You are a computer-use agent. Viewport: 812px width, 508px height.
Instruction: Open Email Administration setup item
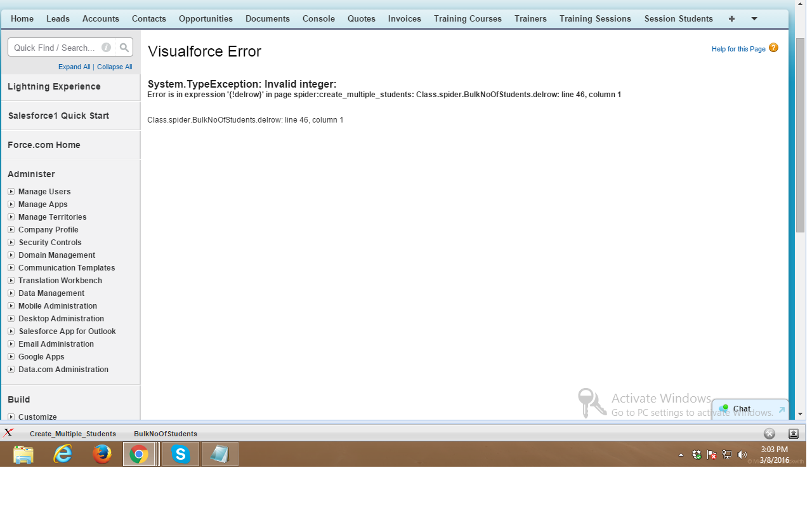click(x=56, y=344)
